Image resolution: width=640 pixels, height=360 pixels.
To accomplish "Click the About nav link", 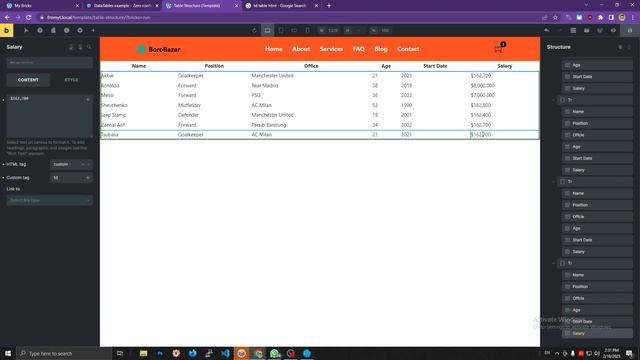I will pyautogui.click(x=301, y=49).
